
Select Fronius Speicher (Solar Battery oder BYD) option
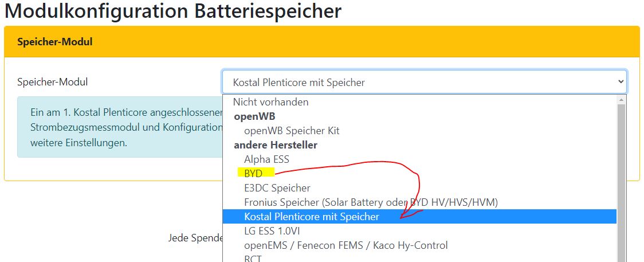pos(371,202)
